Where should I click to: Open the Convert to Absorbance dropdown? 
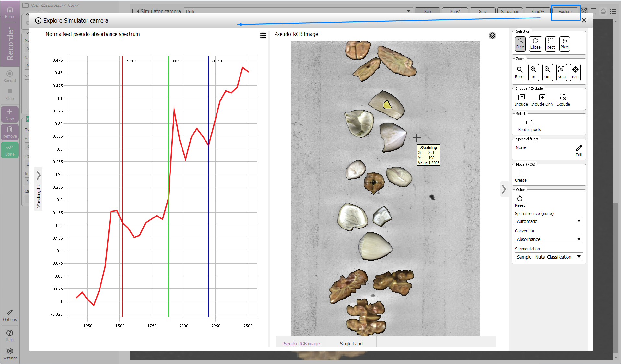pyautogui.click(x=548, y=239)
